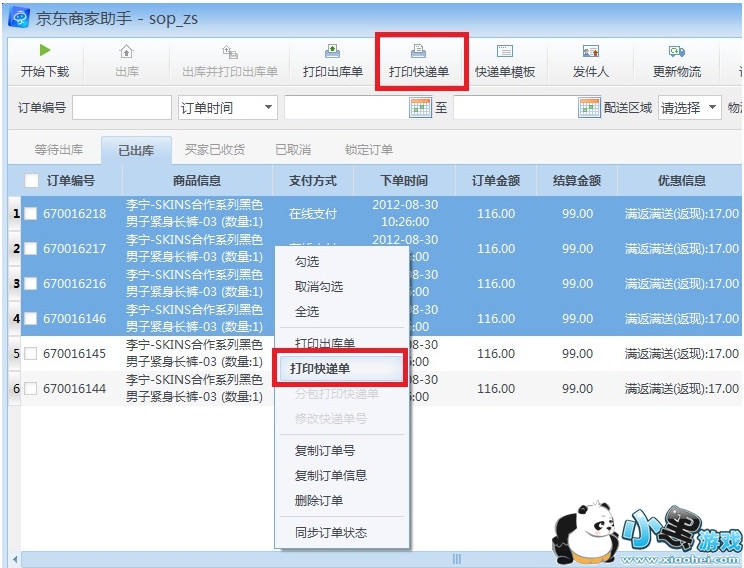Check the box for order 670016218
The image size is (744, 568).
(x=30, y=214)
